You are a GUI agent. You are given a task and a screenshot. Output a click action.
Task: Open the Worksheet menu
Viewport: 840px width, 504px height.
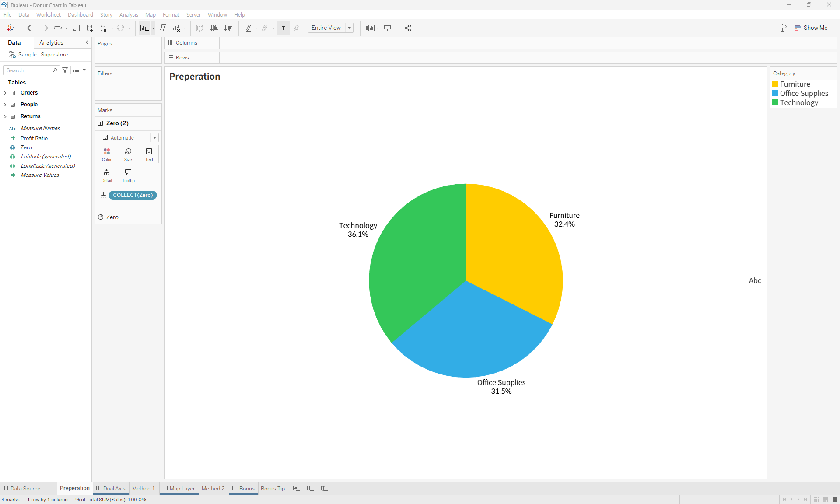point(49,14)
